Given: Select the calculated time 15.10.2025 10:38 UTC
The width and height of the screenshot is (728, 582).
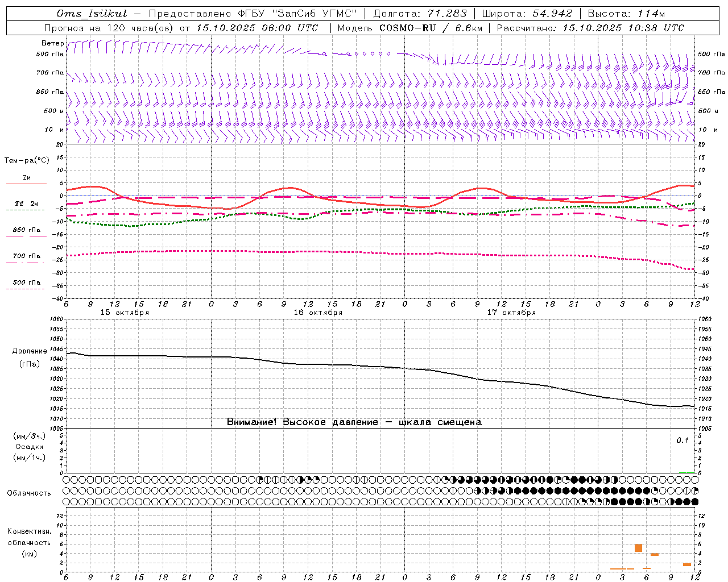Looking at the screenshot, I should click(623, 28).
